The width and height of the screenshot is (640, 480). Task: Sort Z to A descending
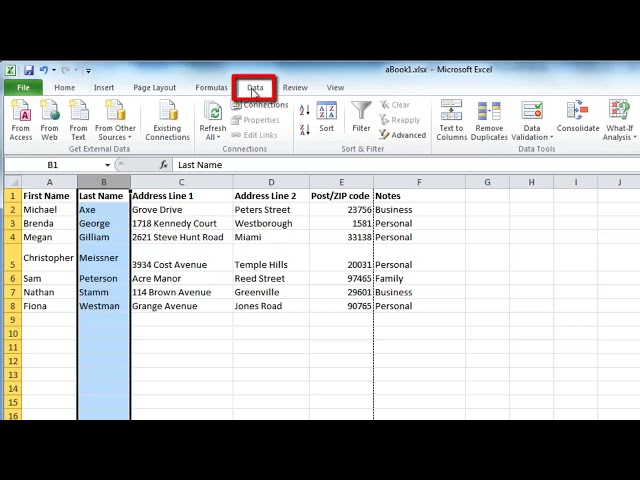[304, 130]
